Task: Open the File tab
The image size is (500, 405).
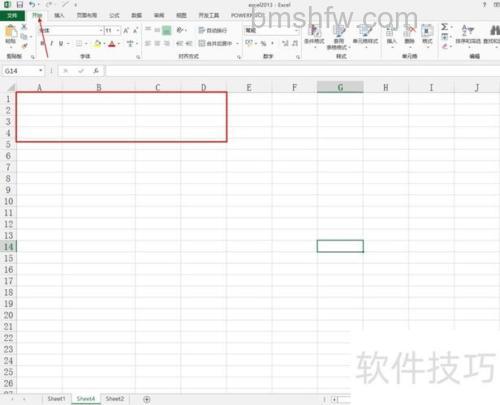Action: [x=12, y=15]
